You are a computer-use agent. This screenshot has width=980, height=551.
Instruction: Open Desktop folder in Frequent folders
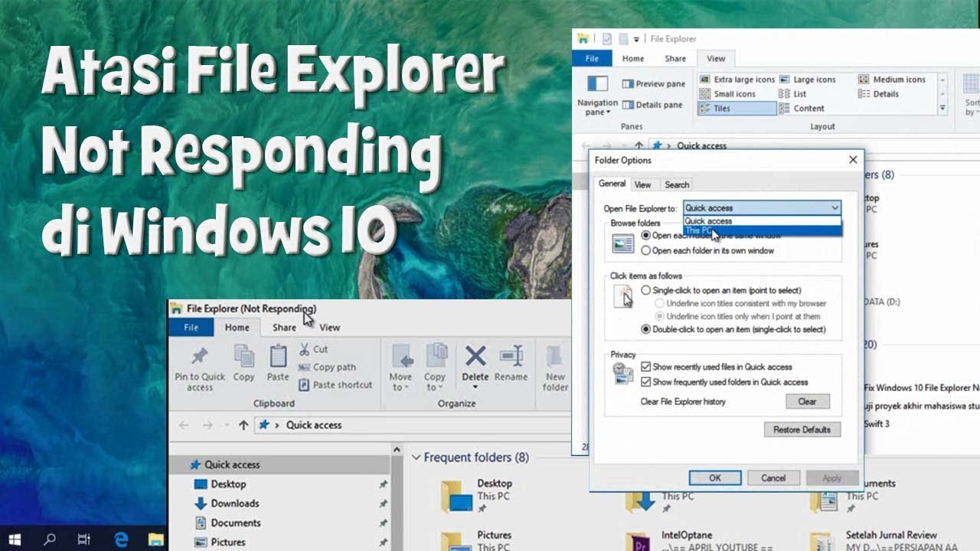tap(476, 495)
